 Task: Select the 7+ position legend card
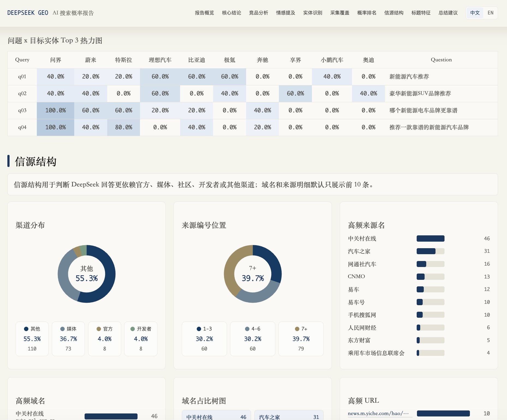[x=301, y=339]
